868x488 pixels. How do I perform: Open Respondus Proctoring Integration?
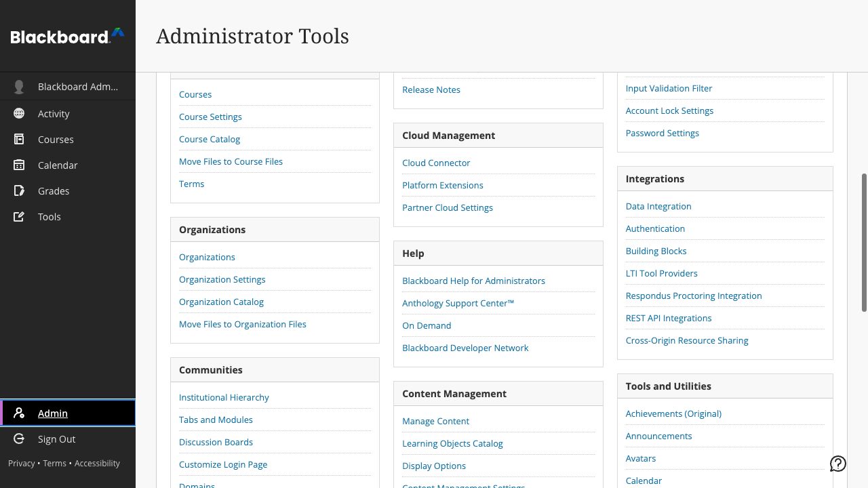click(x=694, y=296)
